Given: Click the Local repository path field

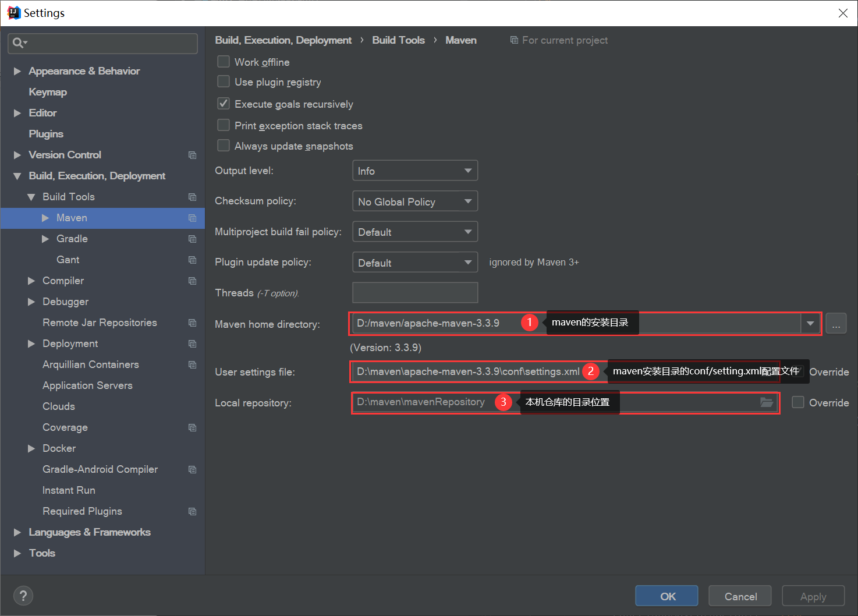Looking at the screenshot, I should [565, 402].
